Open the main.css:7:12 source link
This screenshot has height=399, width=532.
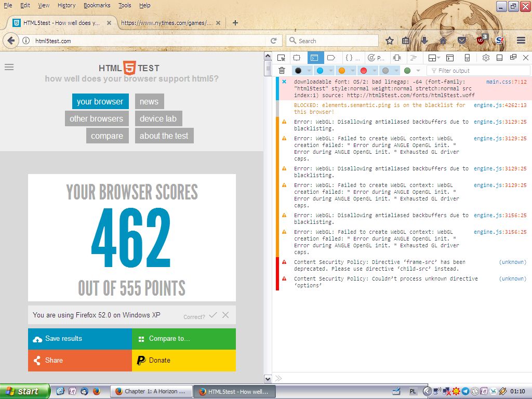[x=506, y=82]
